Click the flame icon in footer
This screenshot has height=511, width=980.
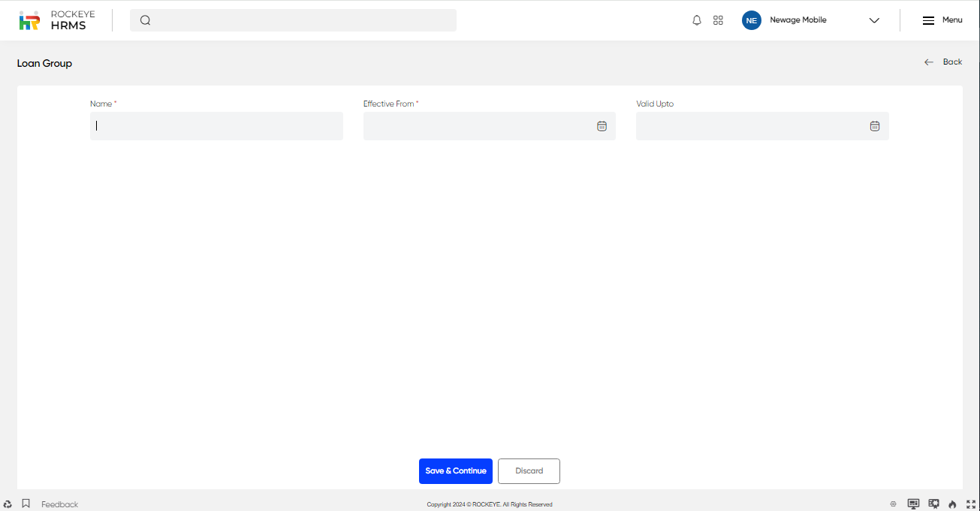tap(952, 504)
